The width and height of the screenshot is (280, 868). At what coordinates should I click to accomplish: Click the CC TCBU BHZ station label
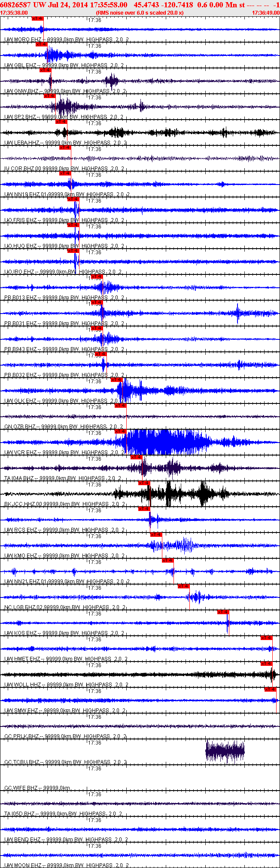click(x=22, y=762)
